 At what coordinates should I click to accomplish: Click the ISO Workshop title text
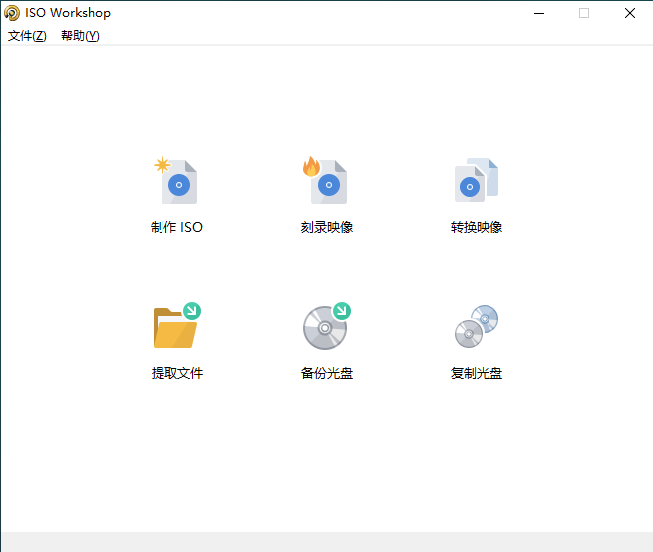coord(68,13)
